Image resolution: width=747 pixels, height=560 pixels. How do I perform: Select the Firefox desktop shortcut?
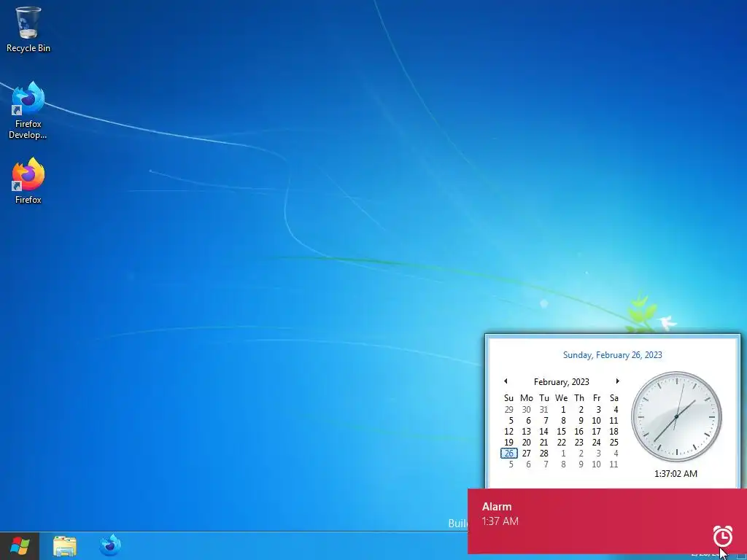tap(28, 181)
